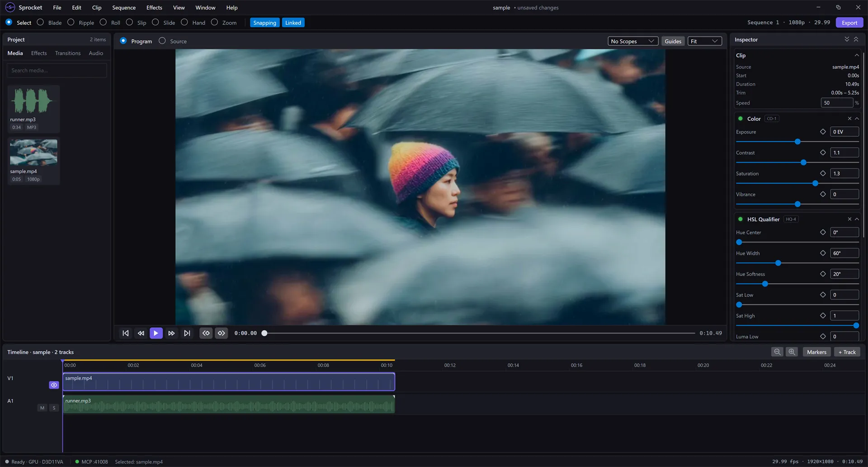Go to start of sequence

126,333
